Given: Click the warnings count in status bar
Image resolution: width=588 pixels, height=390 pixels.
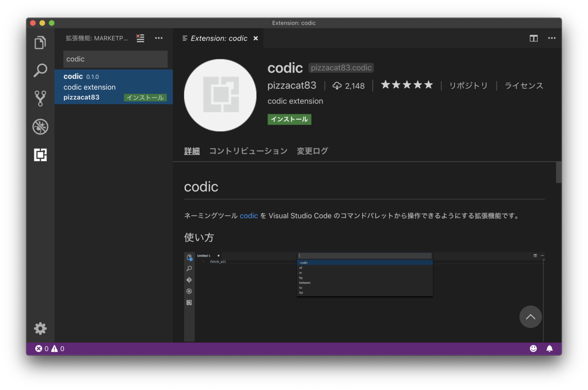Looking at the screenshot, I should click(x=58, y=349).
